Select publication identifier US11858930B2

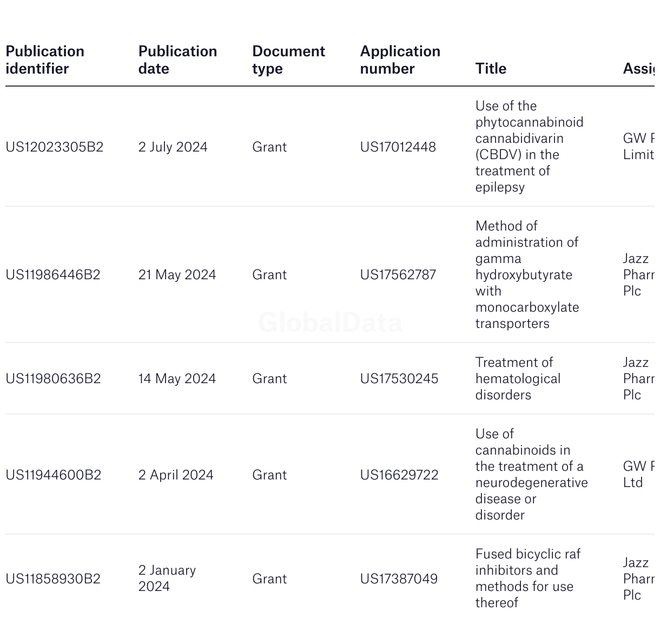(x=53, y=579)
